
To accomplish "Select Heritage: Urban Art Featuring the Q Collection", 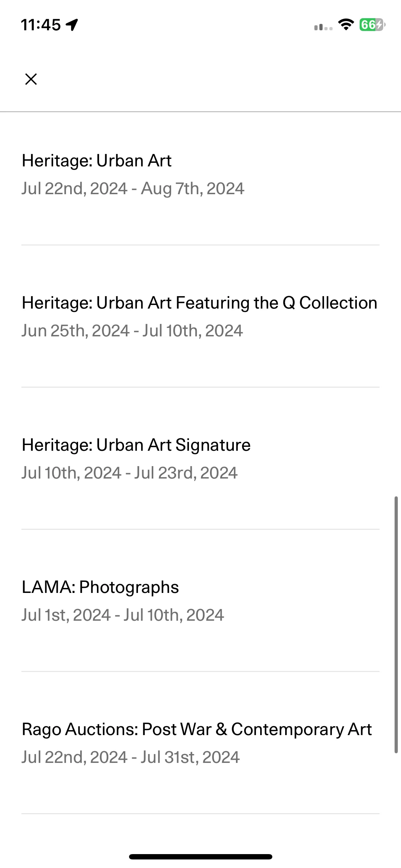I will [x=200, y=303].
